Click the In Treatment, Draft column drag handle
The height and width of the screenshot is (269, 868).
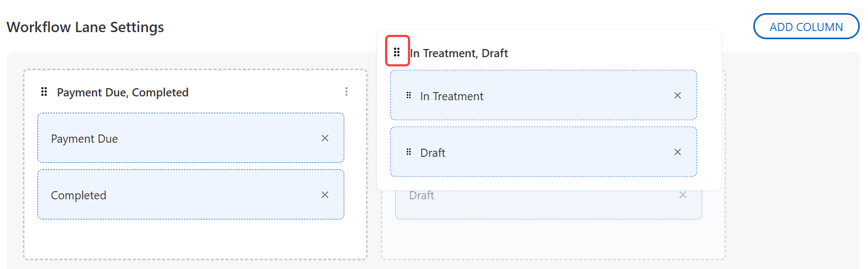point(397,51)
